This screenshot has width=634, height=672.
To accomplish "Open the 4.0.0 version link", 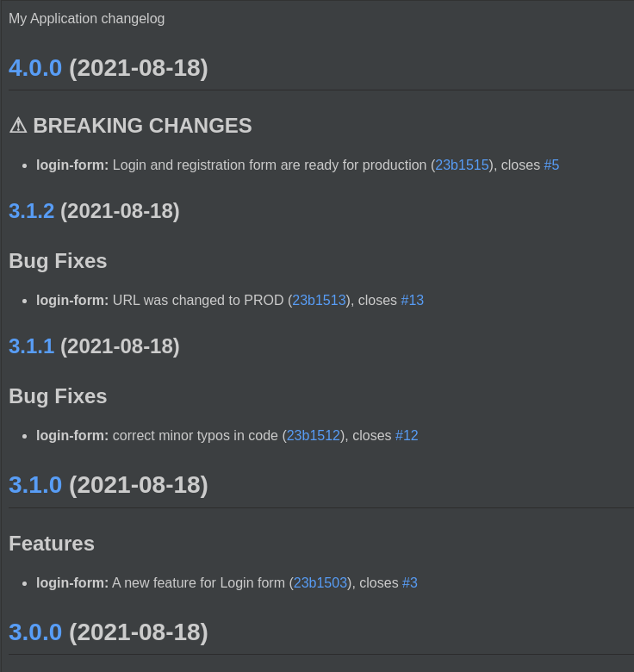I will pyautogui.click(x=35, y=68).
